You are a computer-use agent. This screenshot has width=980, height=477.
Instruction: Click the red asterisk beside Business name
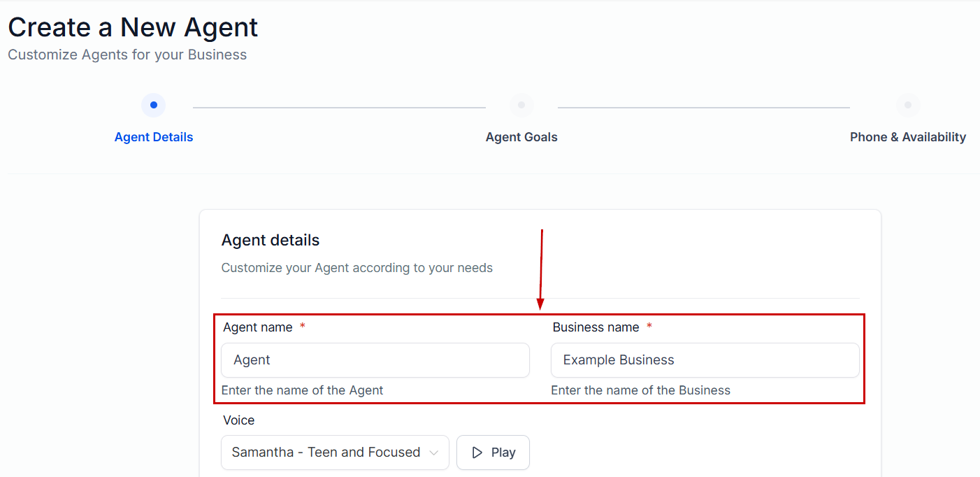[649, 327]
